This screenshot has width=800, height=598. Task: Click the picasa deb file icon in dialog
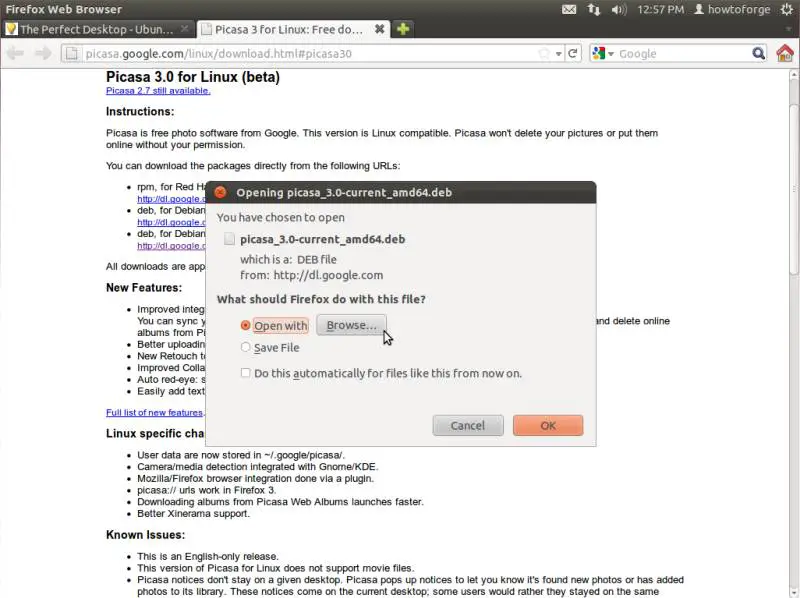point(230,239)
